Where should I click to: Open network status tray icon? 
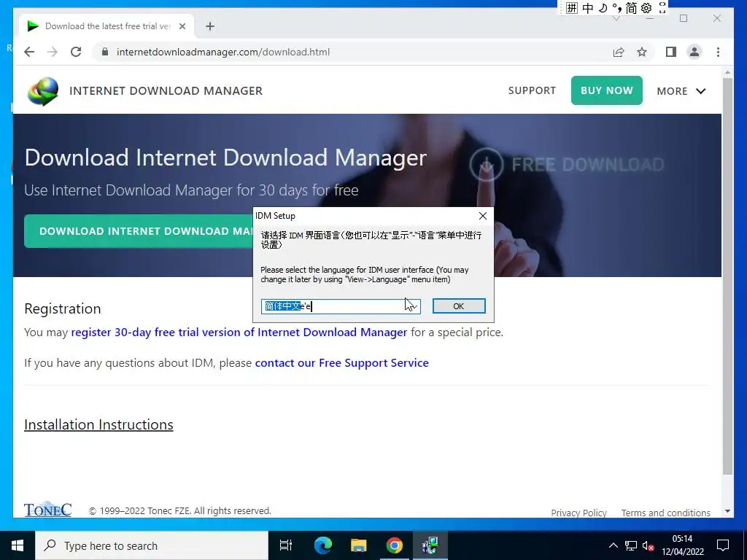[631, 545]
